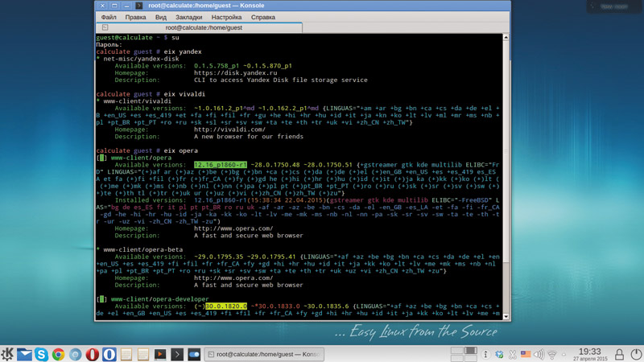Click package name net-misc/yandex-disk
The width and height of the screenshot is (644, 362).
142,59
